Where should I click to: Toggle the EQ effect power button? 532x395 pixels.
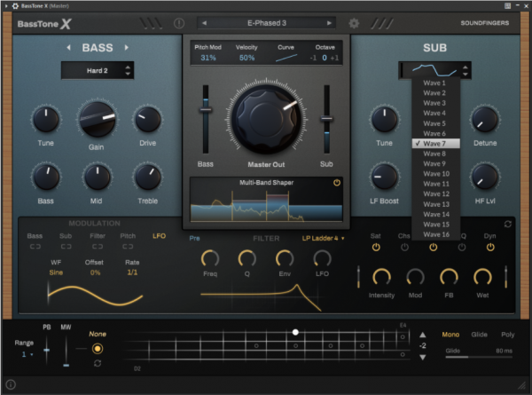[x=462, y=248]
